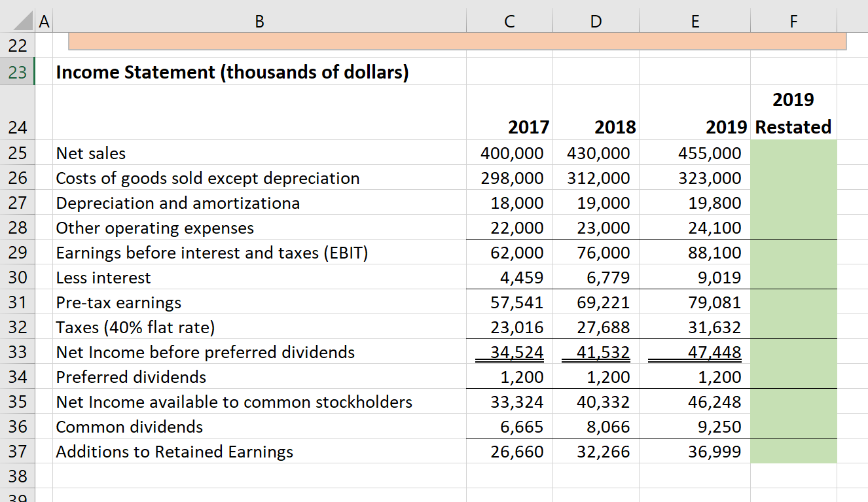Select interest value 4,459
The height and width of the screenshot is (502, 868).
click(522, 278)
